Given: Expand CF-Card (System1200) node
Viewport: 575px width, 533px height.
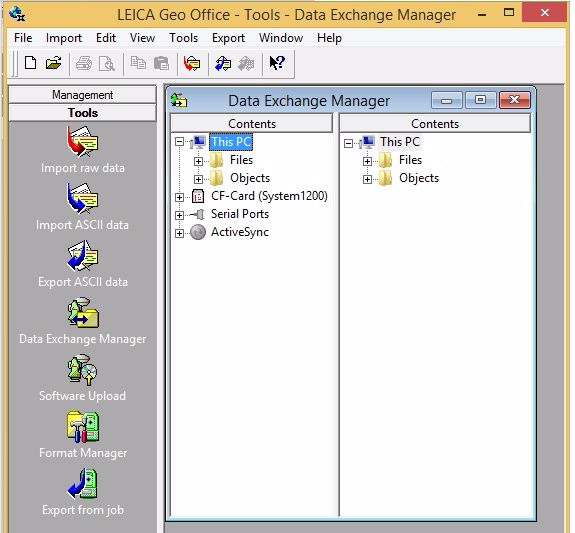Looking at the screenshot, I should point(179,197).
